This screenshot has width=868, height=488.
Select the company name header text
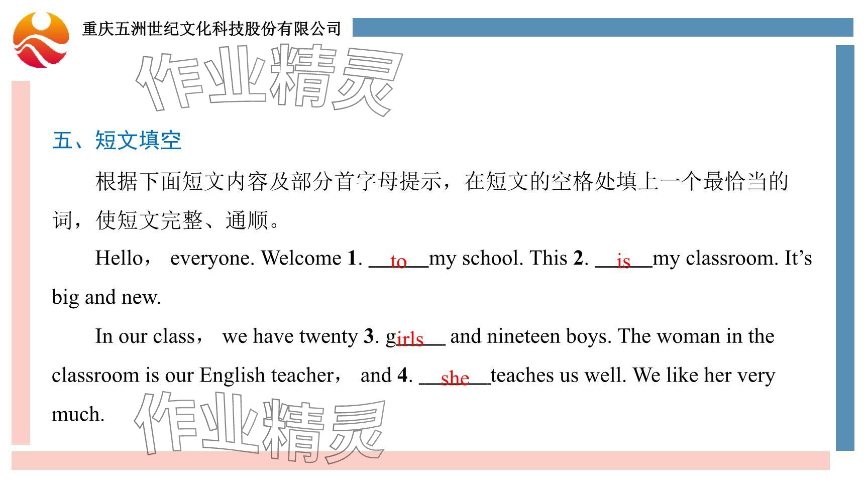point(211,29)
